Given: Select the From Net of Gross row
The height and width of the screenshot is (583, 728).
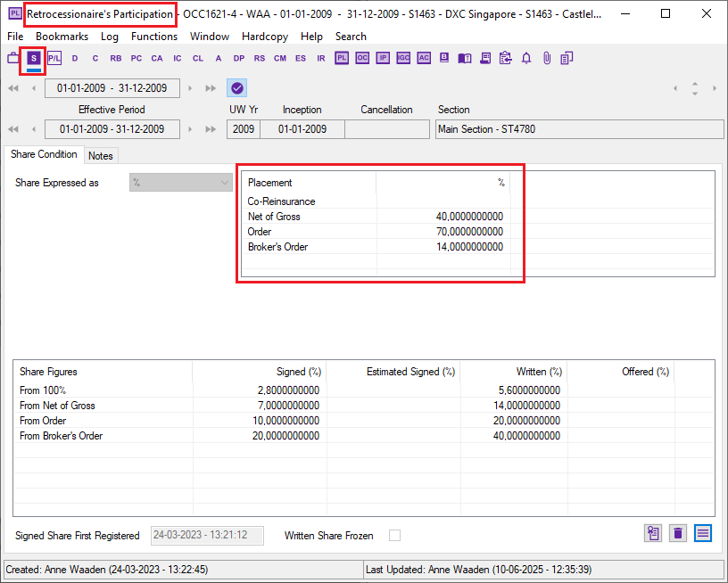Looking at the screenshot, I should pos(57,406).
